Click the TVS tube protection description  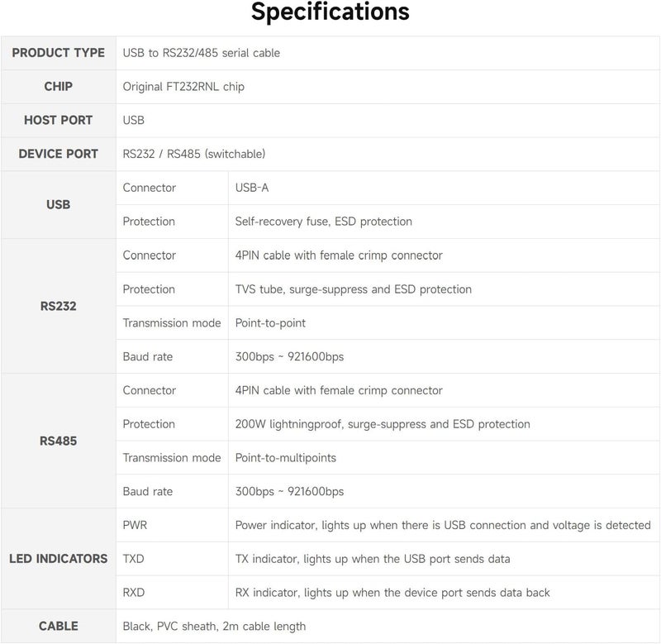pos(353,289)
